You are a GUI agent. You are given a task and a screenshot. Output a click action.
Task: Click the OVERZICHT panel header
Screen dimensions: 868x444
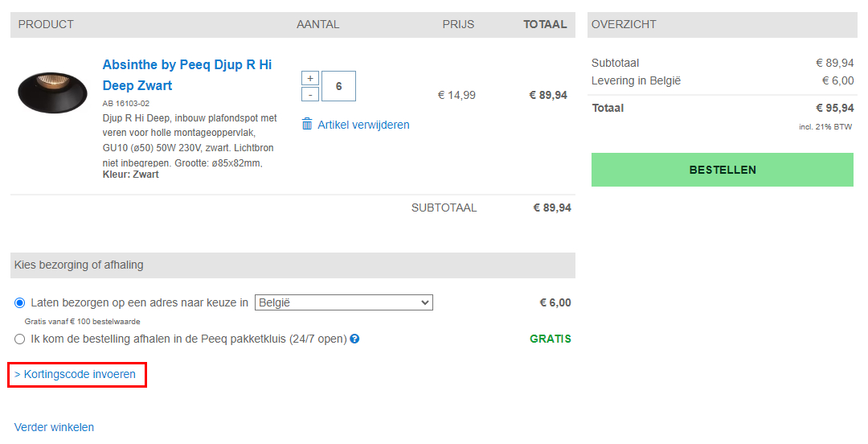624,25
